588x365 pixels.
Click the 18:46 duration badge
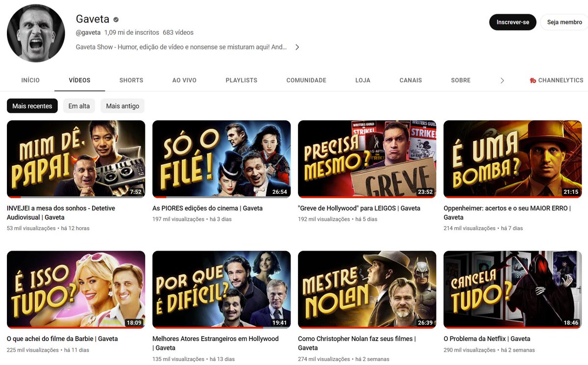tap(571, 323)
